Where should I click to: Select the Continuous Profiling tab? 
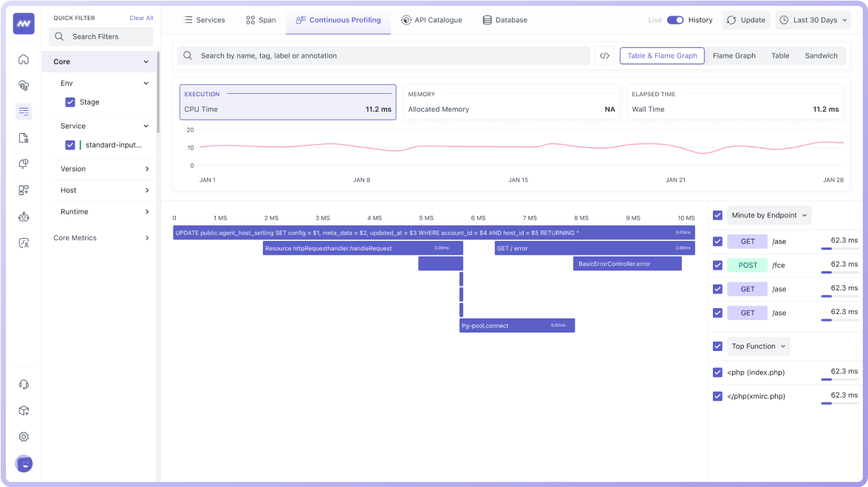pos(338,20)
